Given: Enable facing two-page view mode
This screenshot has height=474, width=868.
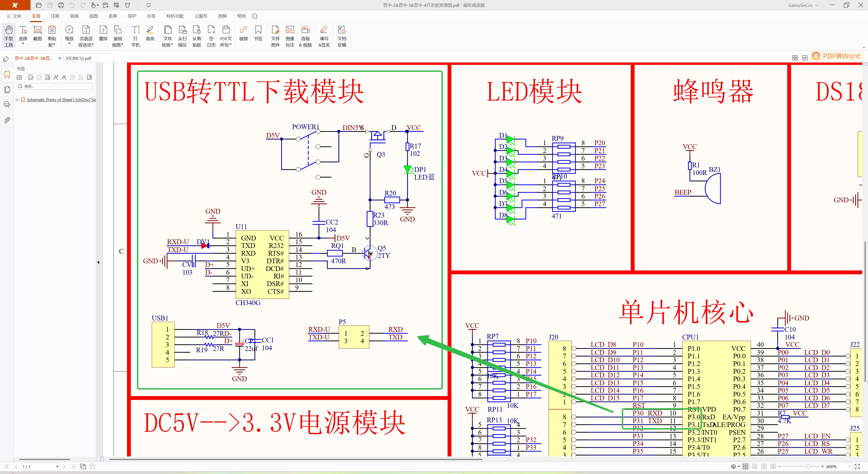Looking at the screenshot, I should coord(764,467).
